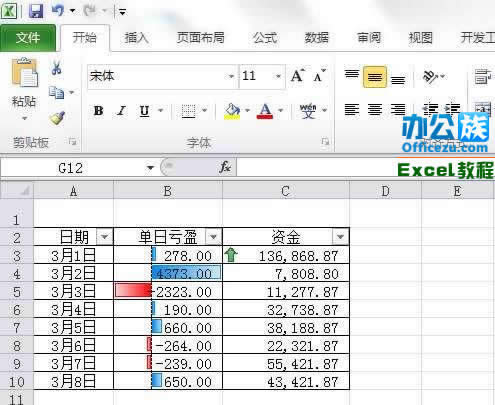Select the Format Painter brush
The height and width of the screenshot is (405, 495).
pos(58,117)
